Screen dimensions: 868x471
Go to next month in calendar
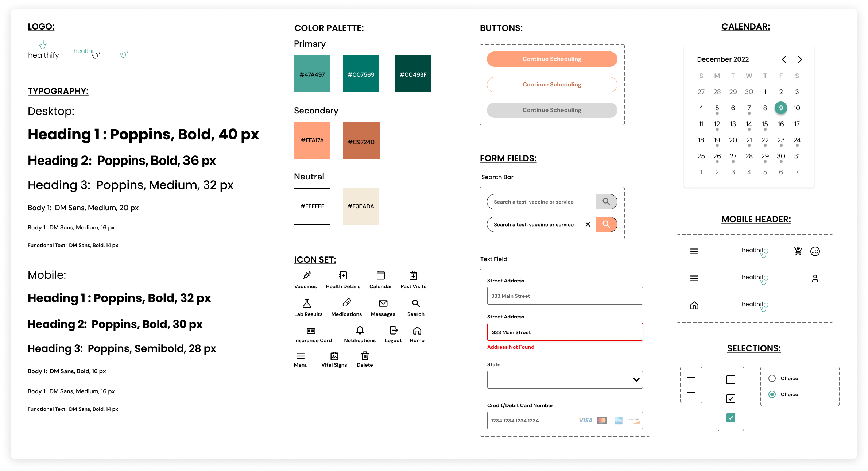[800, 59]
